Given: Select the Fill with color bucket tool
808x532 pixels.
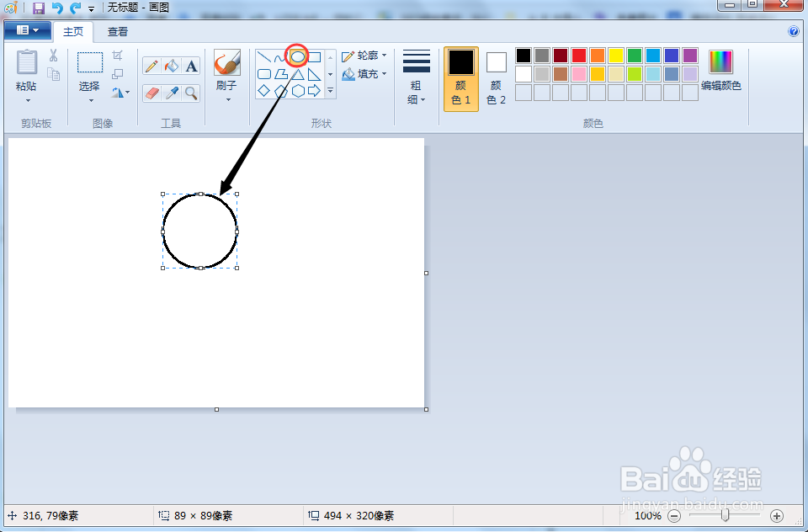Looking at the screenshot, I should tap(171, 66).
